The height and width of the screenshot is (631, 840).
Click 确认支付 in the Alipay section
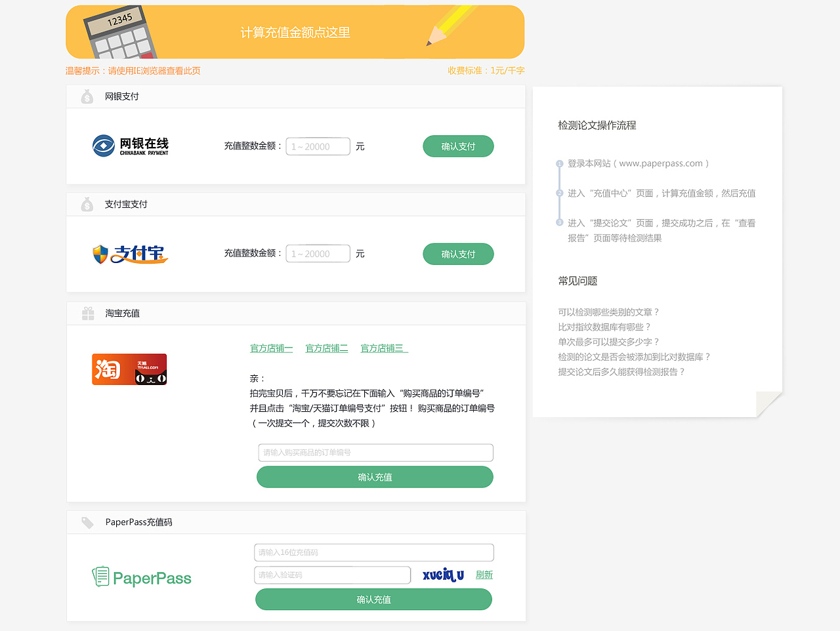458,253
